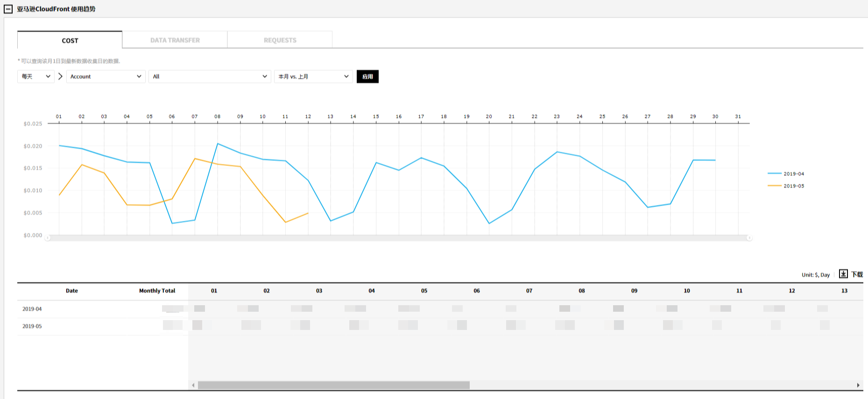Click the table's right scroll arrow
Viewport: 868px width, 399px height.
click(858, 385)
